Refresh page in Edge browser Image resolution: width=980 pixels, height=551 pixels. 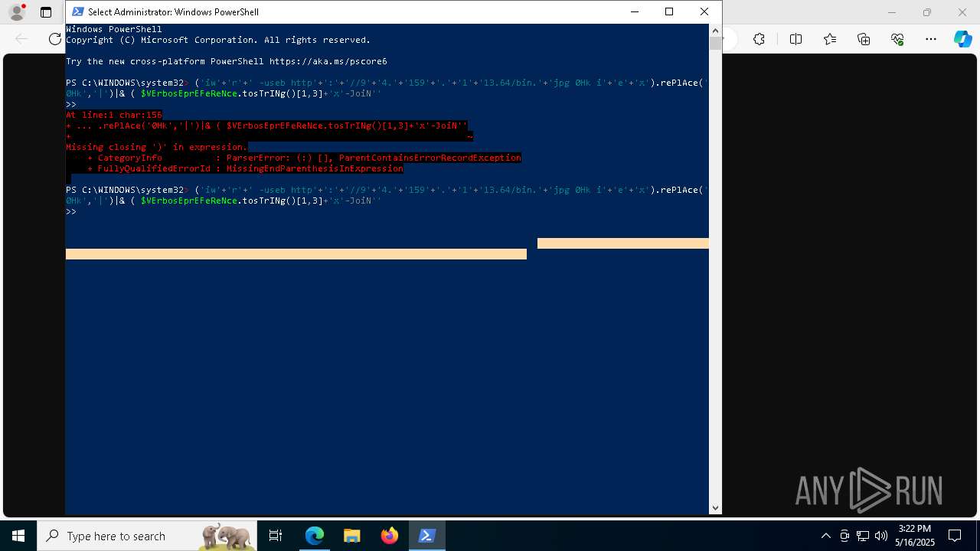point(54,39)
